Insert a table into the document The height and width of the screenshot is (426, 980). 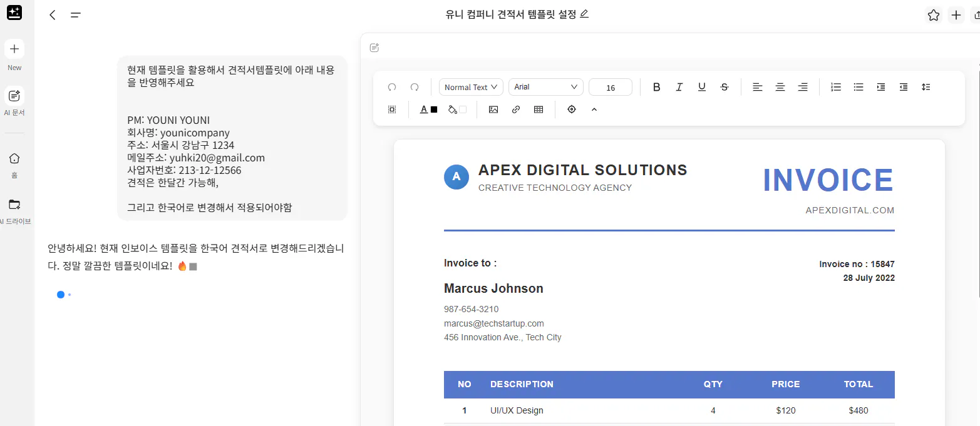[x=539, y=109]
